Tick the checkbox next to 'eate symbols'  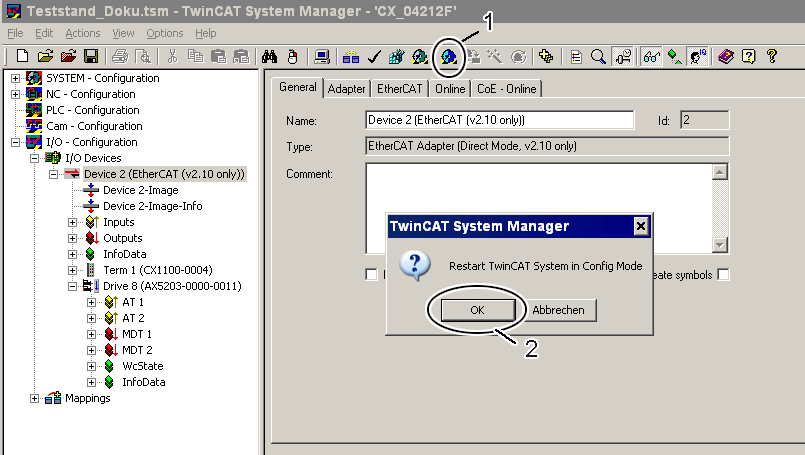tap(723, 275)
